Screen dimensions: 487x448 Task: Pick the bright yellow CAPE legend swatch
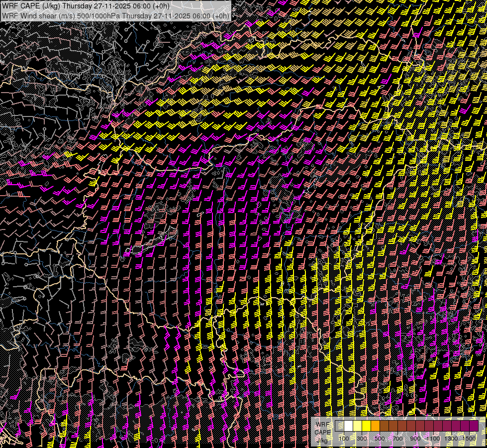tap(367, 426)
